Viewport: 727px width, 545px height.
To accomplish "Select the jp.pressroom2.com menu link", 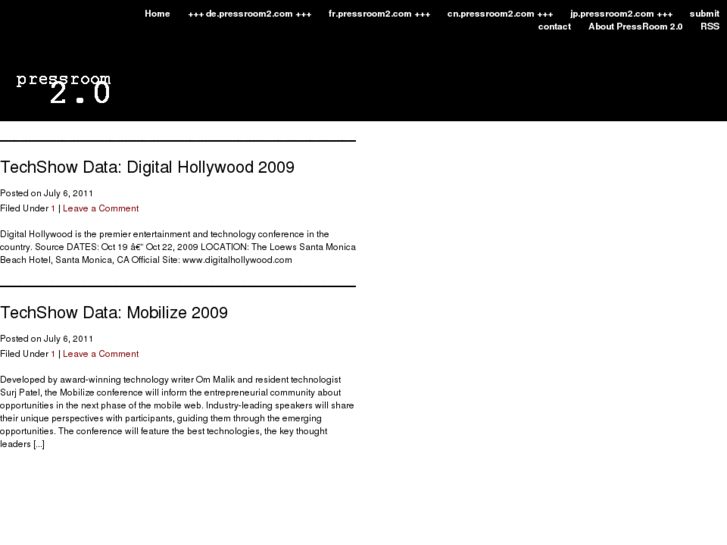I will click(x=621, y=14).
